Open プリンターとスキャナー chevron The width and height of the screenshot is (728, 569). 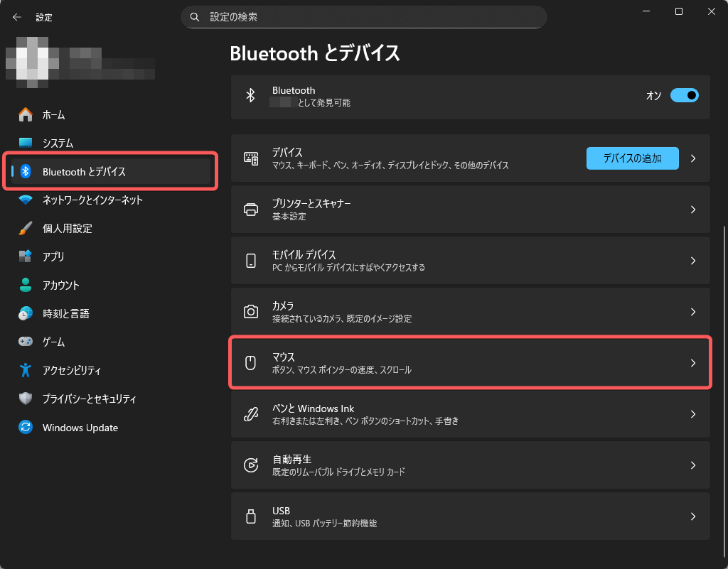coord(693,210)
